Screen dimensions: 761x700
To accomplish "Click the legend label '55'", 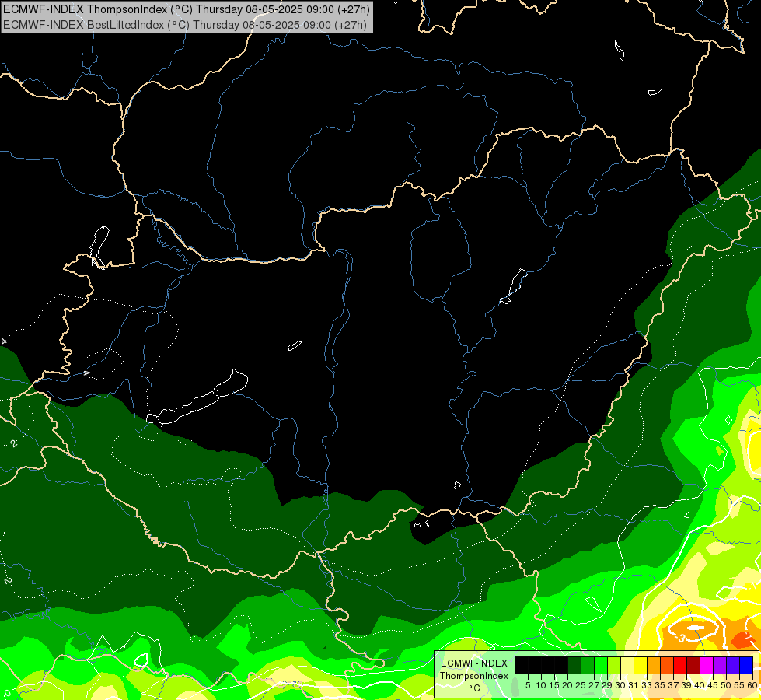I will click(x=739, y=685).
